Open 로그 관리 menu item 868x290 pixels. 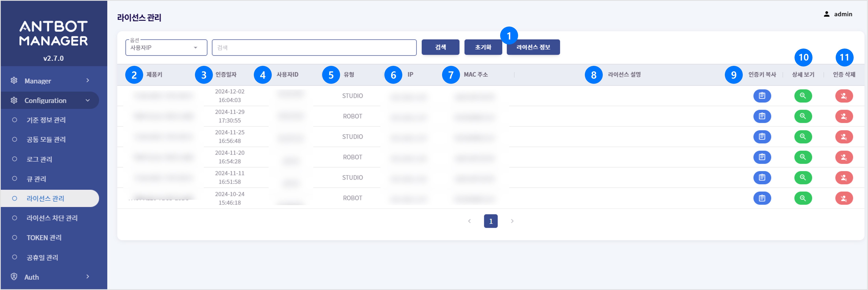coord(50,159)
